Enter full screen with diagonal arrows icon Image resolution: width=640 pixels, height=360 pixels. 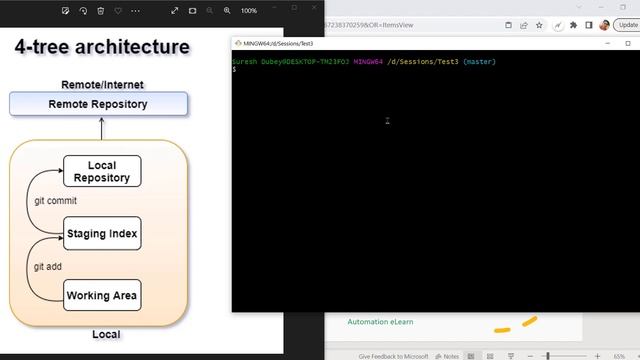click(x=175, y=11)
